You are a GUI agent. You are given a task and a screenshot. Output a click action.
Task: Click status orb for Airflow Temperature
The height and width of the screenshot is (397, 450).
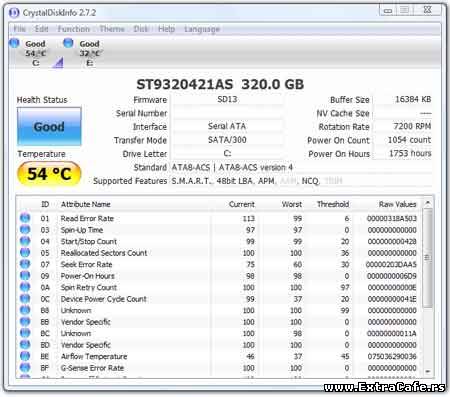(25, 356)
